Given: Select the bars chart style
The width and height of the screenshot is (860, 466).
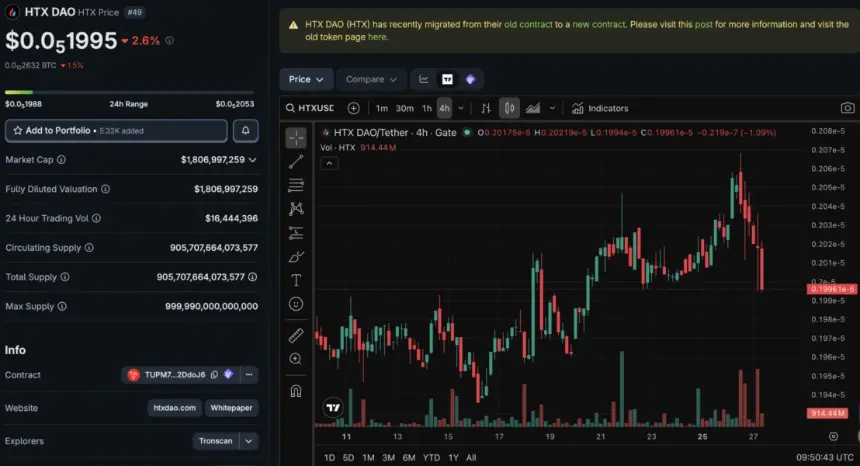Looking at the screenshot, I should point(486,109).
